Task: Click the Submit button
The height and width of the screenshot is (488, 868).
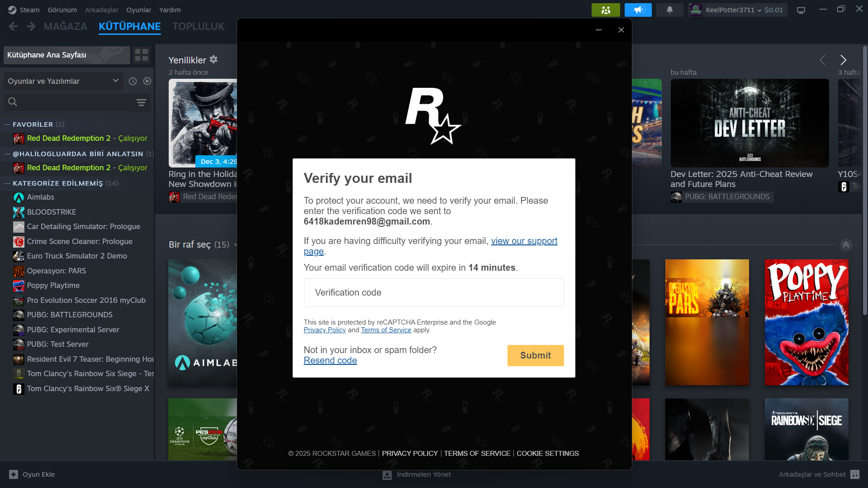Action: 536,355
